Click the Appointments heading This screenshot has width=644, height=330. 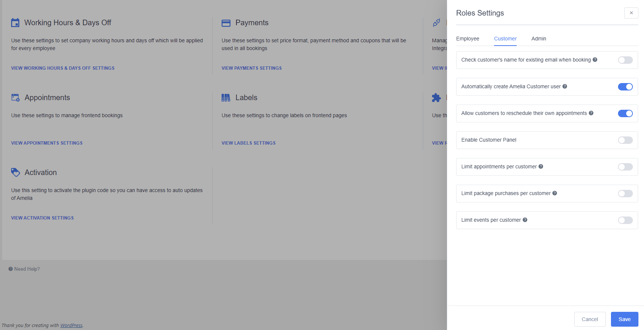[48, 98]
